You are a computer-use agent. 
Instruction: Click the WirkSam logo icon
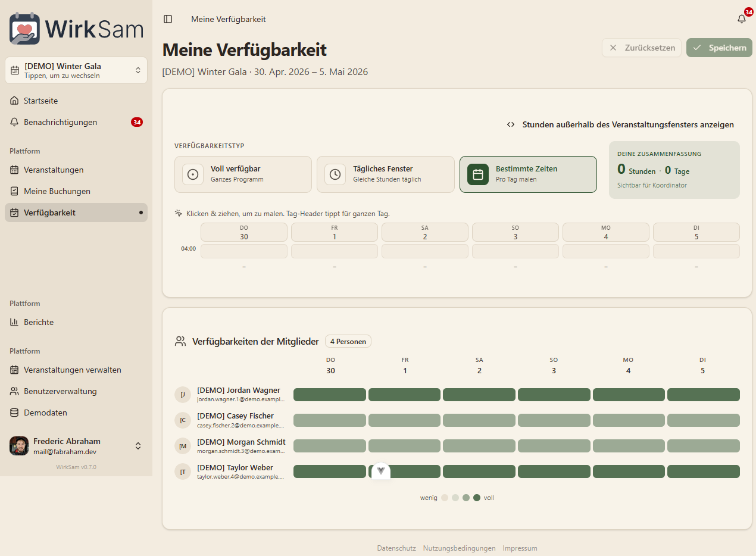click(x=25, y=29)
